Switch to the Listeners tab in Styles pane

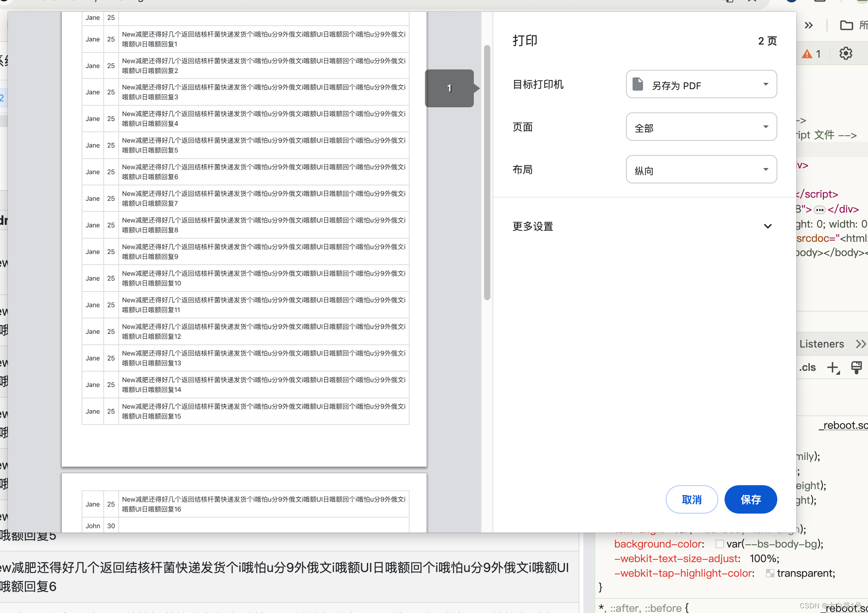[821, 344]
